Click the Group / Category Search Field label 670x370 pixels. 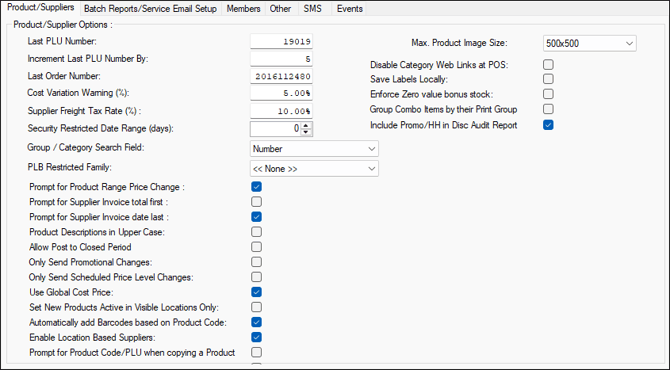86,147
